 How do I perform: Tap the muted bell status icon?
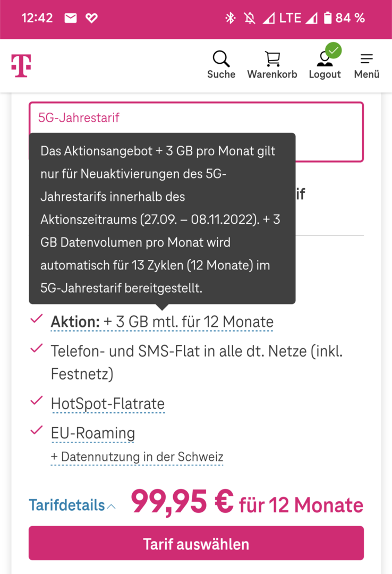(249, 18)
